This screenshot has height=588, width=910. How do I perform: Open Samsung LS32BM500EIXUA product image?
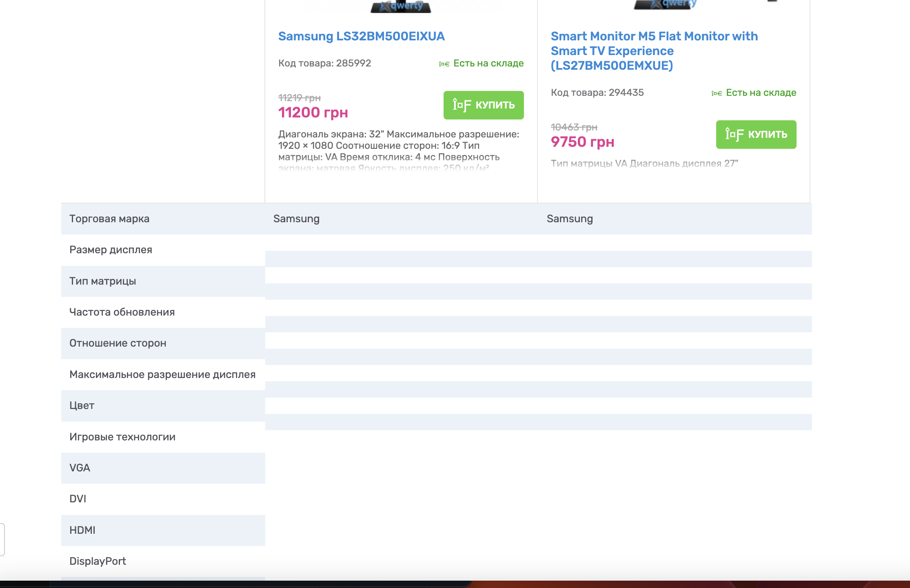click(x=401, y=6)
